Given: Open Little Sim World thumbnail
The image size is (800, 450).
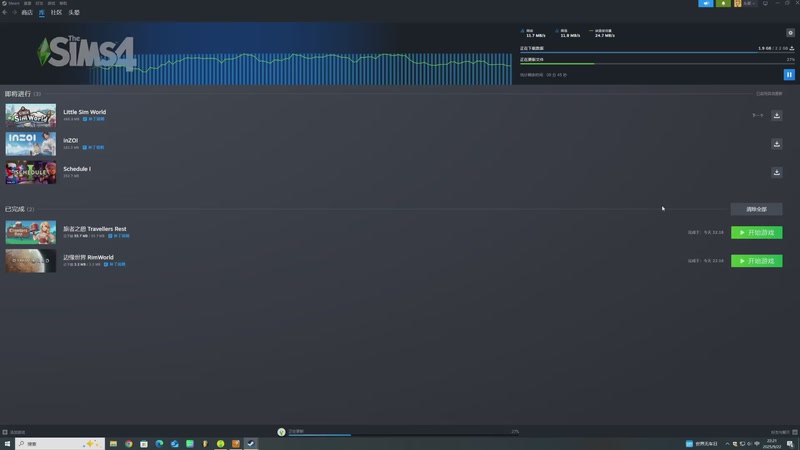Looking at the screenshot, I should click(31, 116).
